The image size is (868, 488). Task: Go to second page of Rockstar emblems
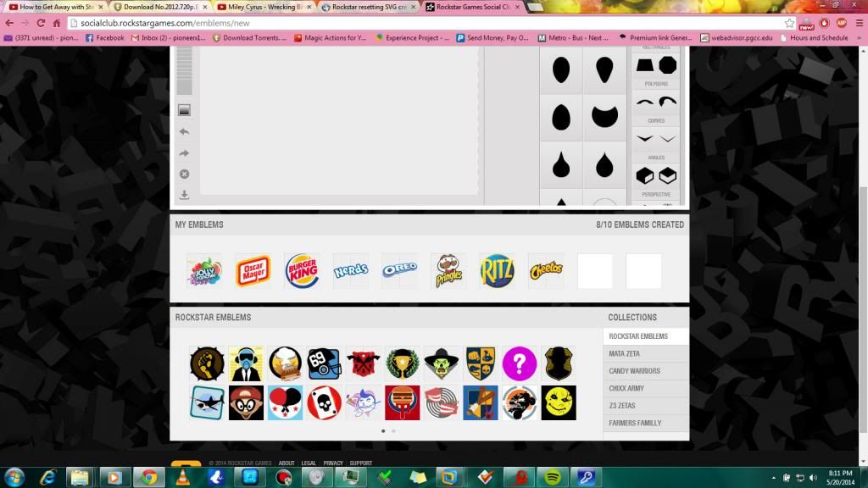click(393, 431)
